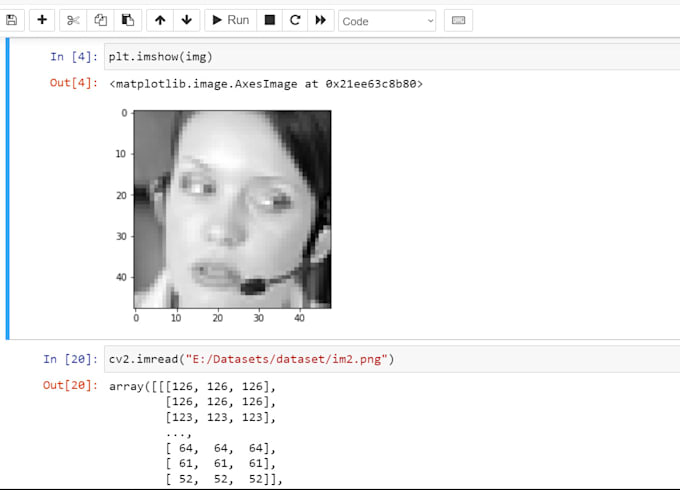Run the selected cell

click(x=231, y=20)
